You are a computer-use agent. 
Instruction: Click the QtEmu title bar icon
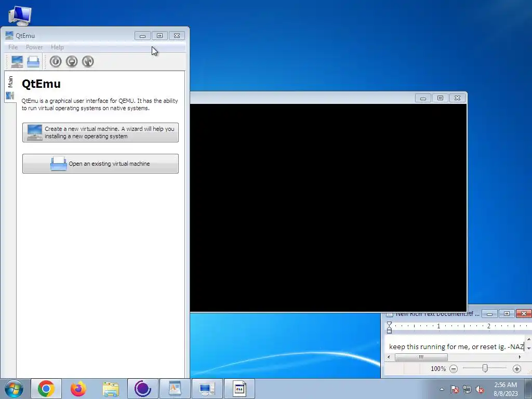[x=9, y=36]
